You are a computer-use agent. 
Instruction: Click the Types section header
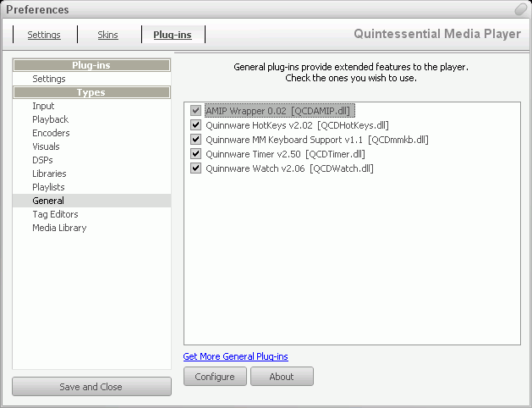91,92
